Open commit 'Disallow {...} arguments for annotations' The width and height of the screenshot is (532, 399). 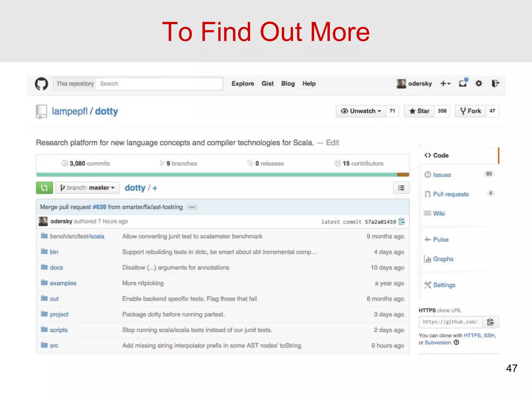(176, 268)
